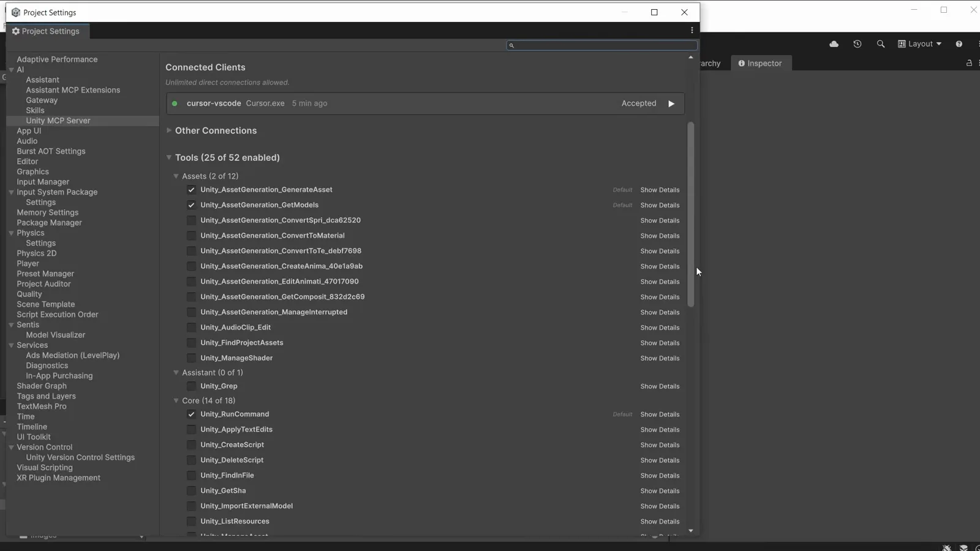Screen dimensions: 980x551
Task: Switch to the Inspector tab
Action: click(761, 63)
